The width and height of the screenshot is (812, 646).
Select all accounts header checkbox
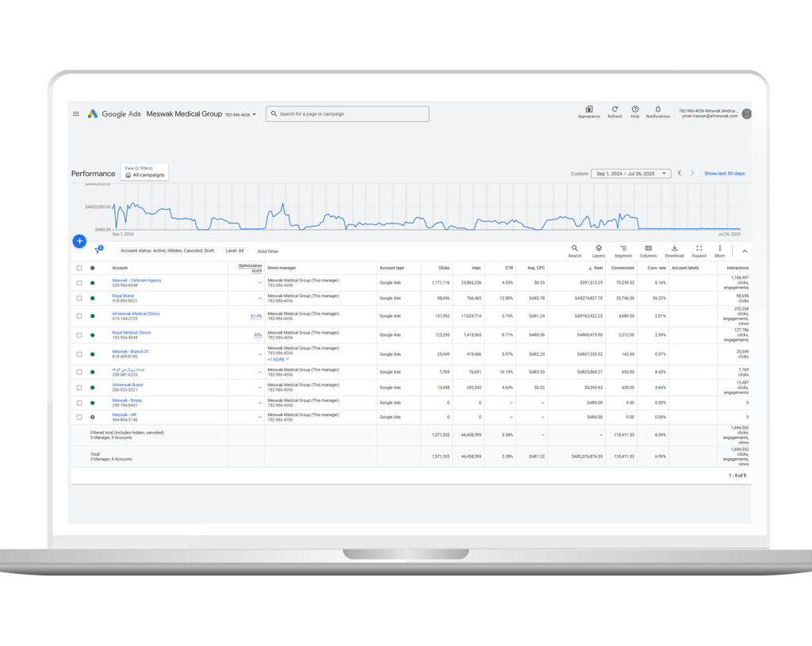(79, 268)
